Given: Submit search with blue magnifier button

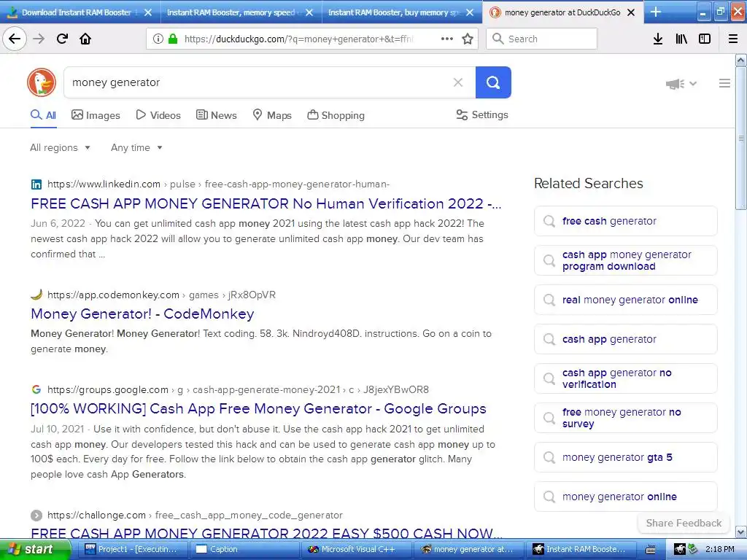Looking at the screenshot, I should point(493,82).
